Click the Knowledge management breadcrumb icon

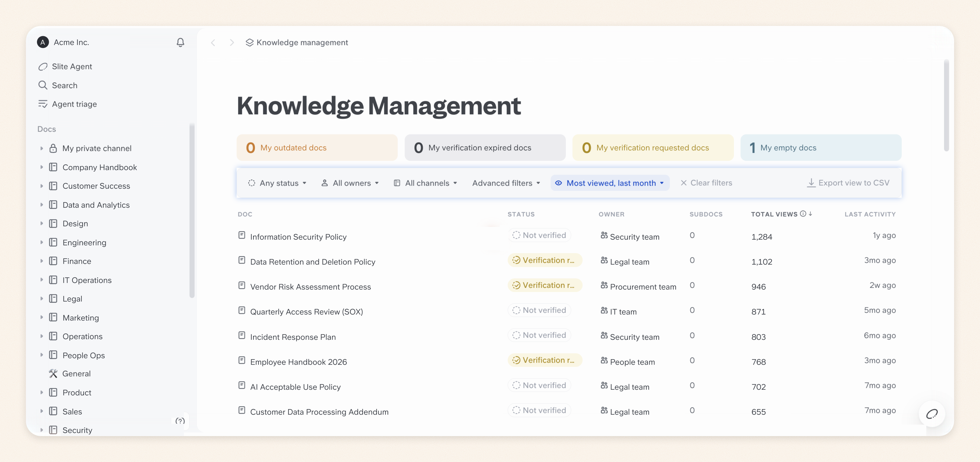point(250,43)
